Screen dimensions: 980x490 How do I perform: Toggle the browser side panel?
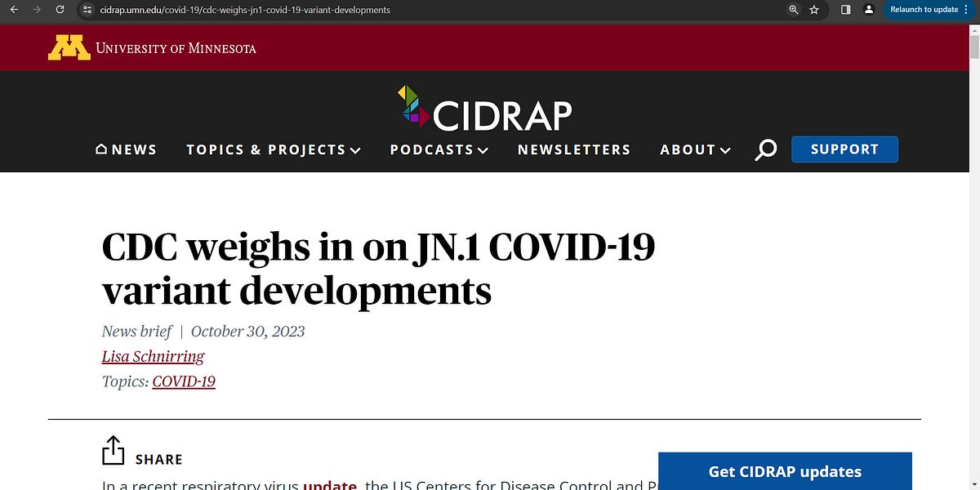point(845,10)
